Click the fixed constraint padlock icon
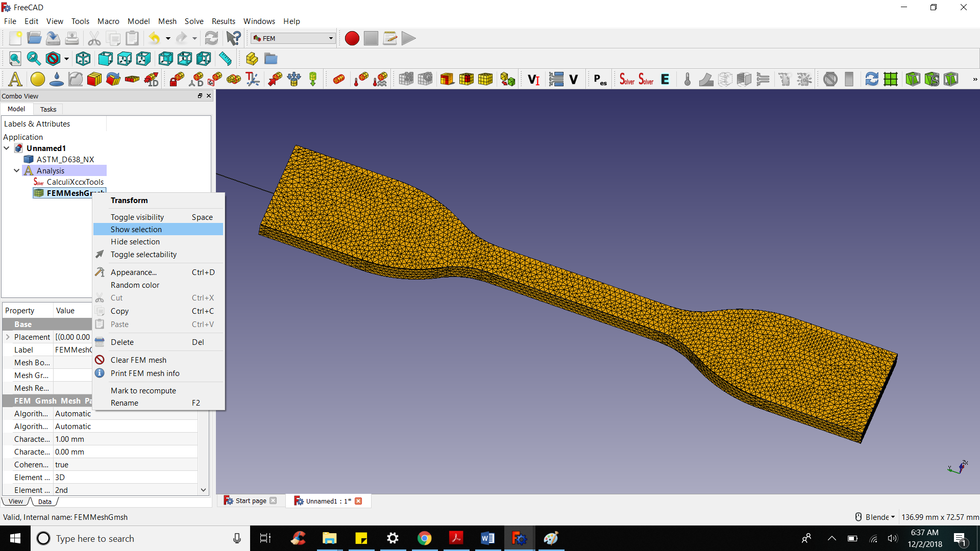Screen dimensions: 980x551 177,79
